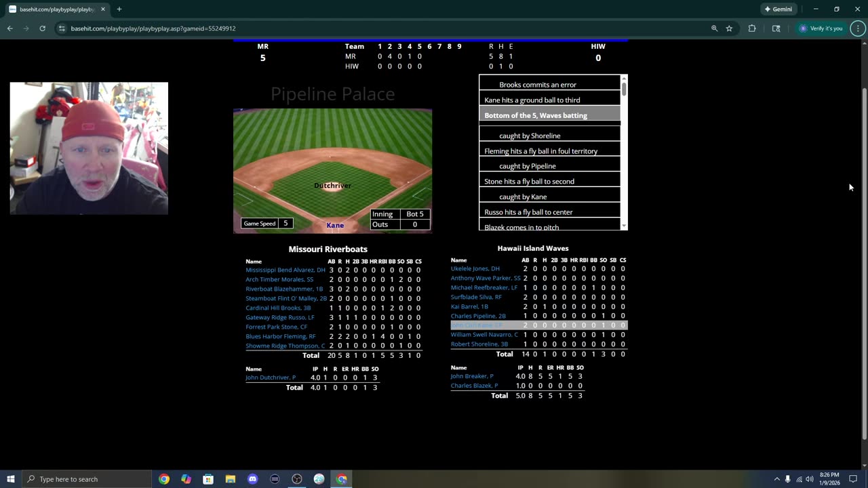Viewport: 868px width, 488px height.
Task: Open player Steamboat Flint O' Malley, 2B
Action: click(x=286, y=298)
